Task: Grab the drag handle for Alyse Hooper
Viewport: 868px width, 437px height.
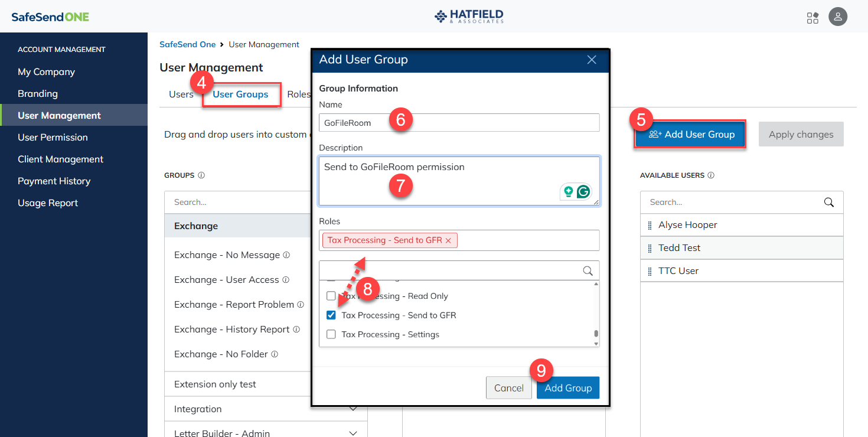Action: [x=650, y=225]
